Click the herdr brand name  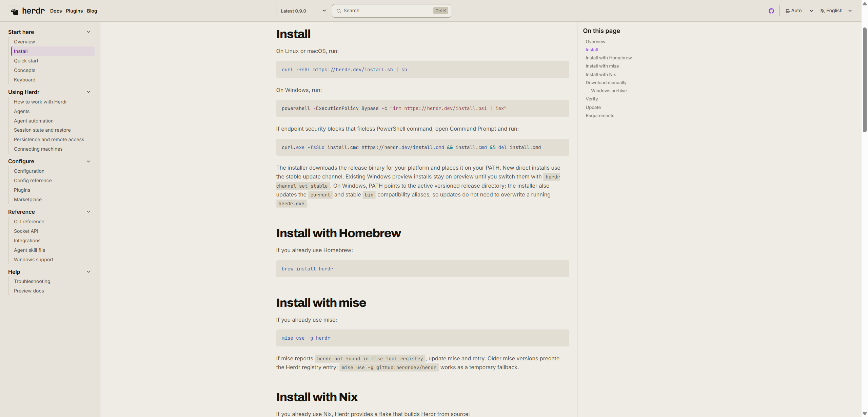[33, 11]
